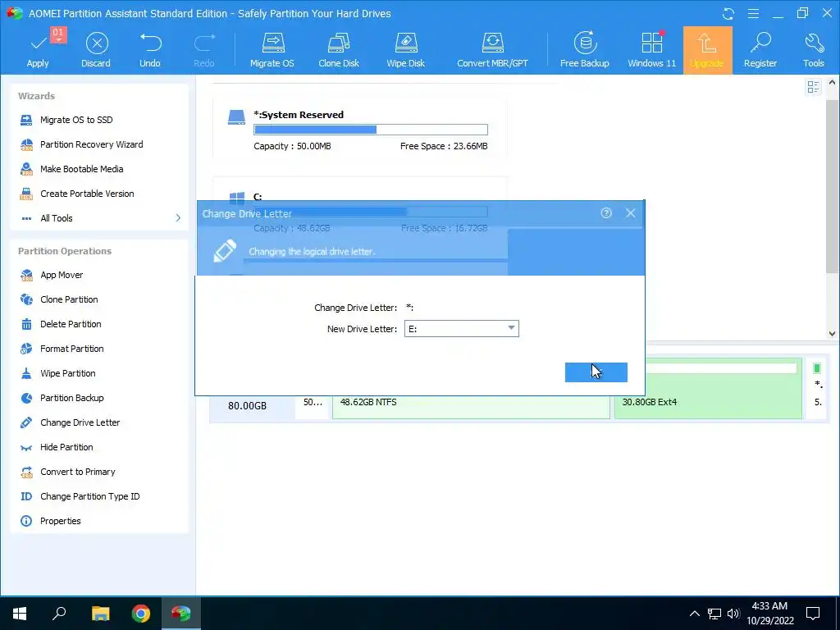Screen dimensions: 840x630
Task: Open Free Backup tool
Action: (584, 49)
